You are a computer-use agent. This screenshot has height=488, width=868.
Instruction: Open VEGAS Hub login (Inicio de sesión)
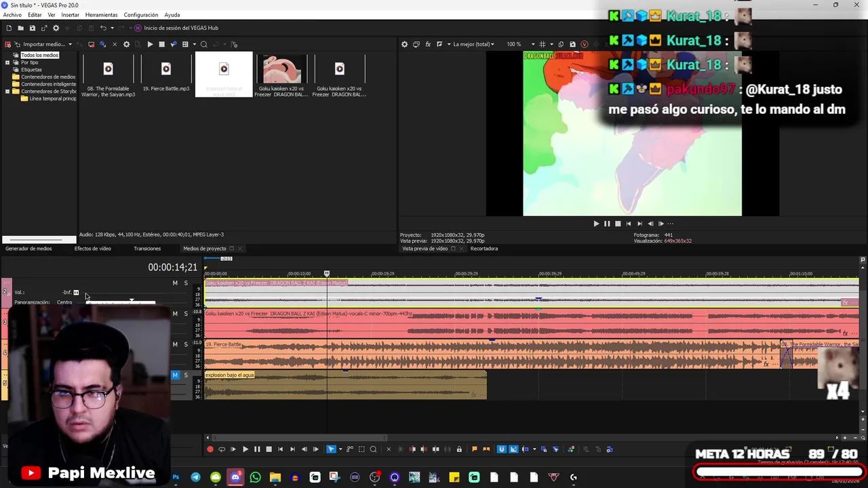(x=176, y=28)
